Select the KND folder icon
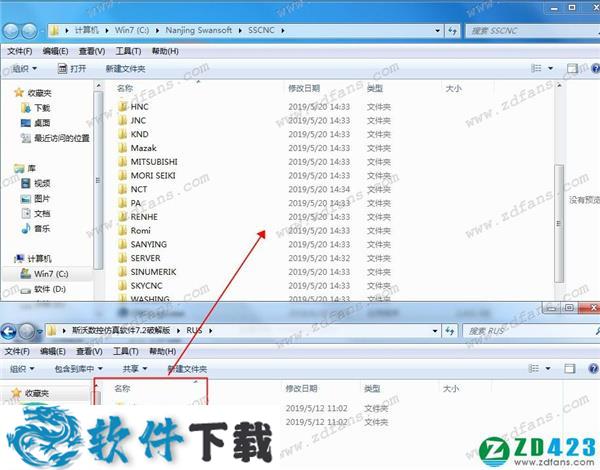The image size is (600, 470). click(x=122, y=134)
